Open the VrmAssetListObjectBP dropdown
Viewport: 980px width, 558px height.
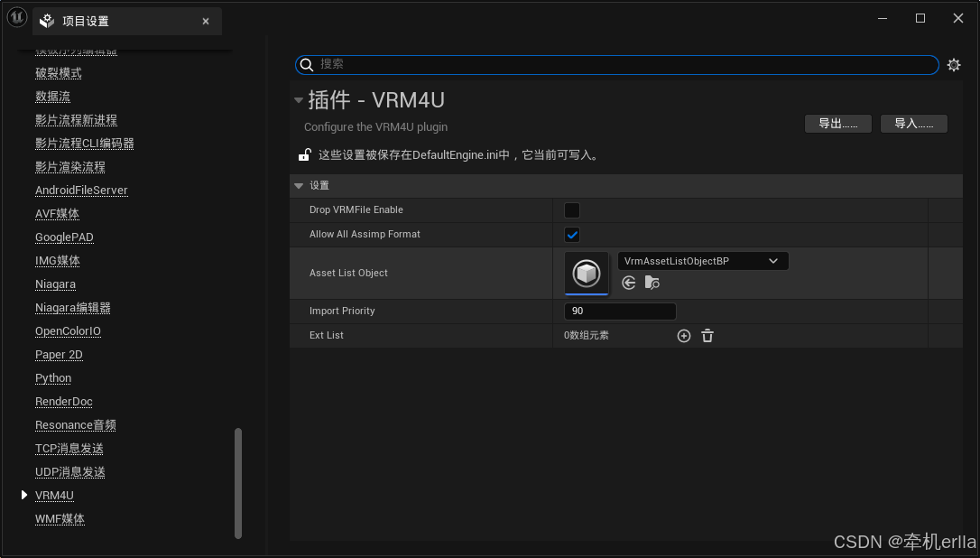click(703, 261)
